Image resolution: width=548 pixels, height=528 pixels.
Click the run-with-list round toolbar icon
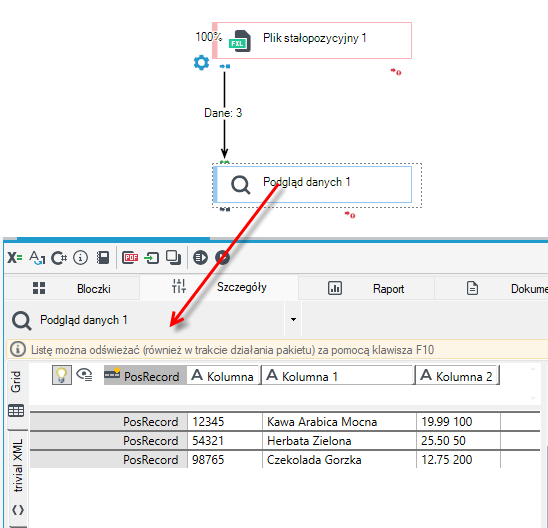200,258
